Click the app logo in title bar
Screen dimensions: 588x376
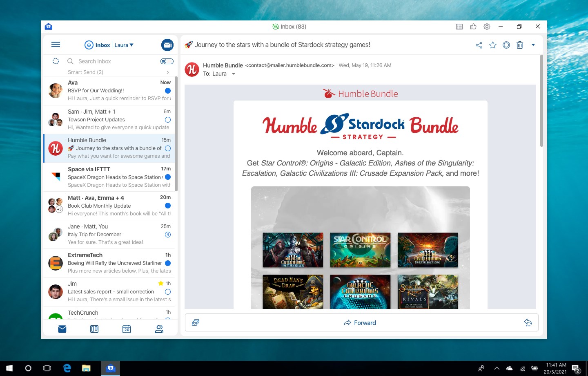[x=49, y=27]
